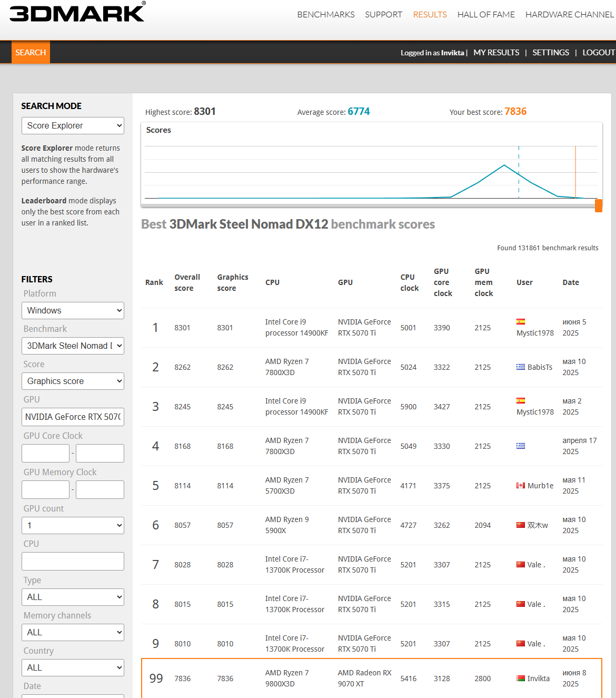Screen dimensions: 616x698
Task: Click the average score value 6774
Action: coord(359,111)
